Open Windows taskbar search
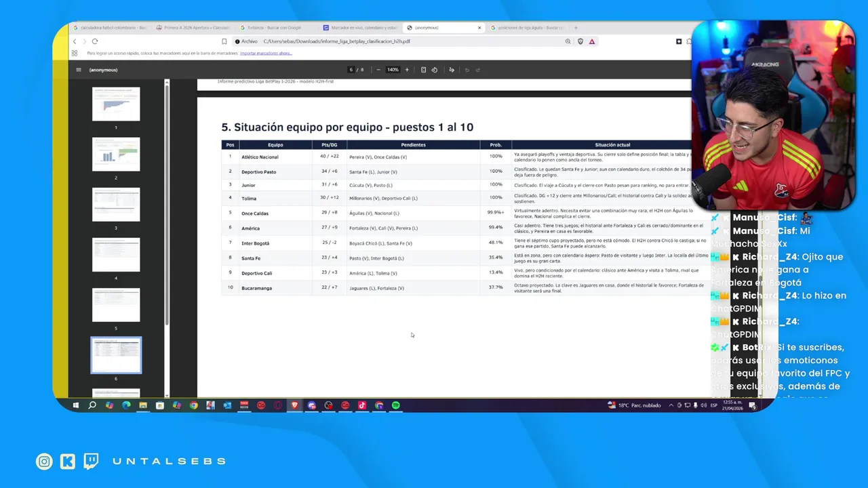 pos(92,405)
